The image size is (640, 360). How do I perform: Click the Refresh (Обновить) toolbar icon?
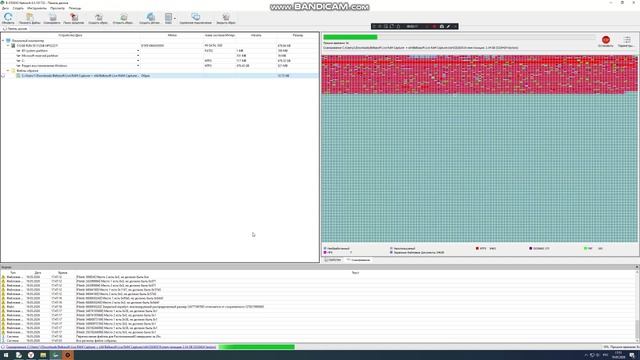[x=8, y=18]
